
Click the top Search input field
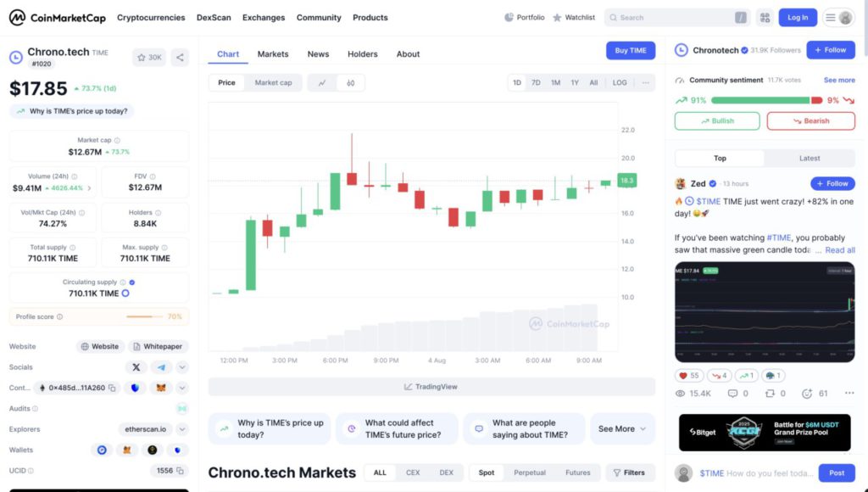tap(674, 18)
